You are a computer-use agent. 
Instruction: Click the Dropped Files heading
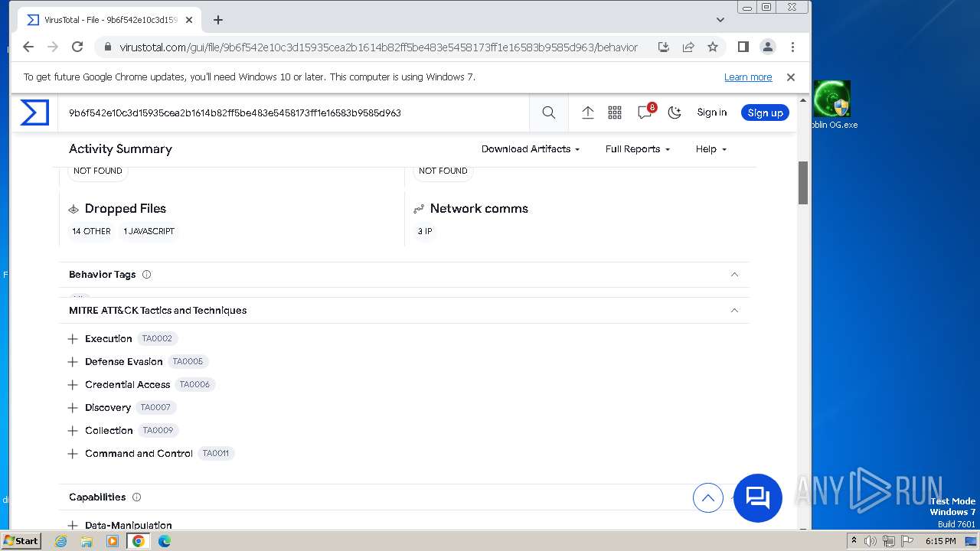click(x=126, y=208)
